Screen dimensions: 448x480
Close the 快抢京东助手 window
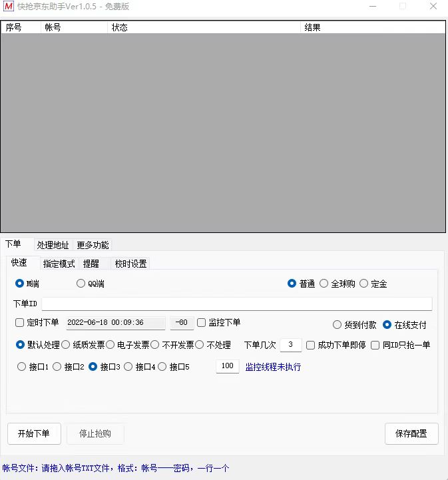click(x=433, y=6)
